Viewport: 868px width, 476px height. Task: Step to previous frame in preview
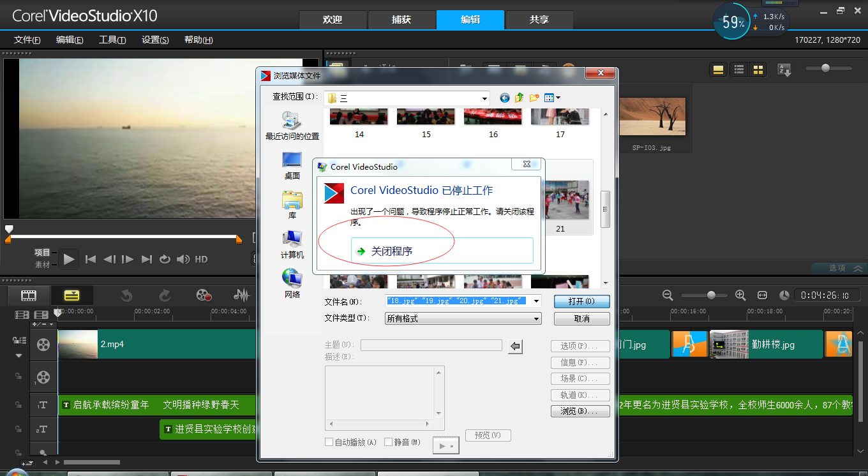(109, 259)
